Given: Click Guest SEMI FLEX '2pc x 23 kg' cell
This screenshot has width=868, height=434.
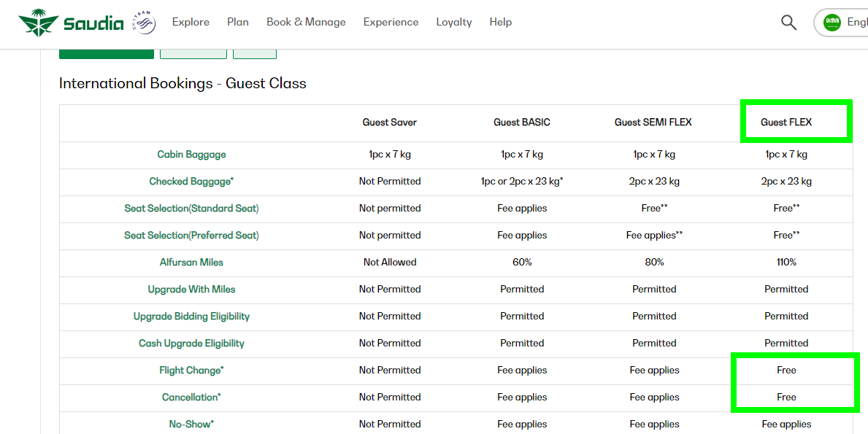Looking at the screenshot, I should (654, 182).
